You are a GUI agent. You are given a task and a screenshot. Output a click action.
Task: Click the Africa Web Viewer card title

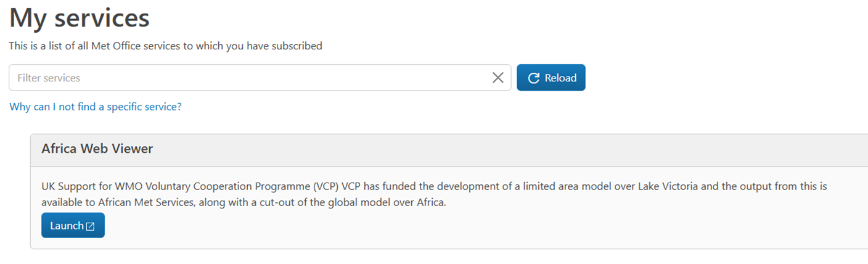pos(97,149)
